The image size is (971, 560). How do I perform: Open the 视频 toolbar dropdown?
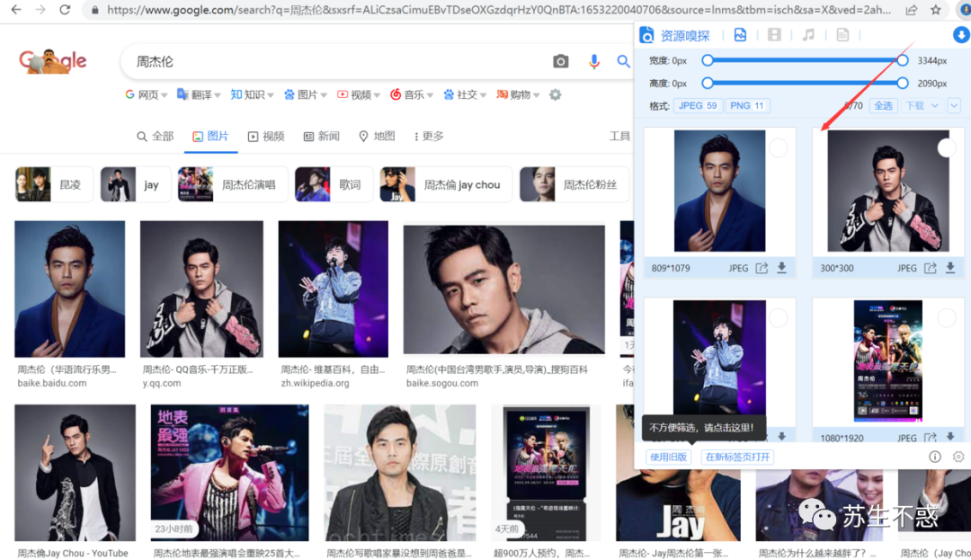359,94
